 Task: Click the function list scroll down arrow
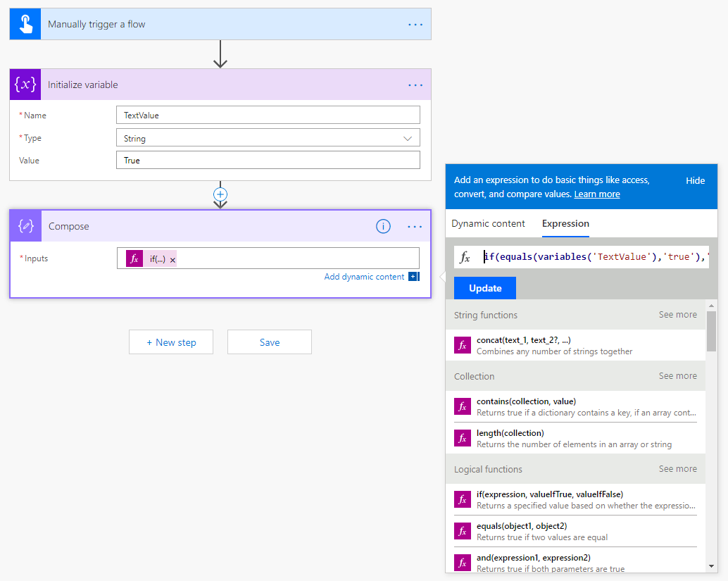[x=711, y=566]
